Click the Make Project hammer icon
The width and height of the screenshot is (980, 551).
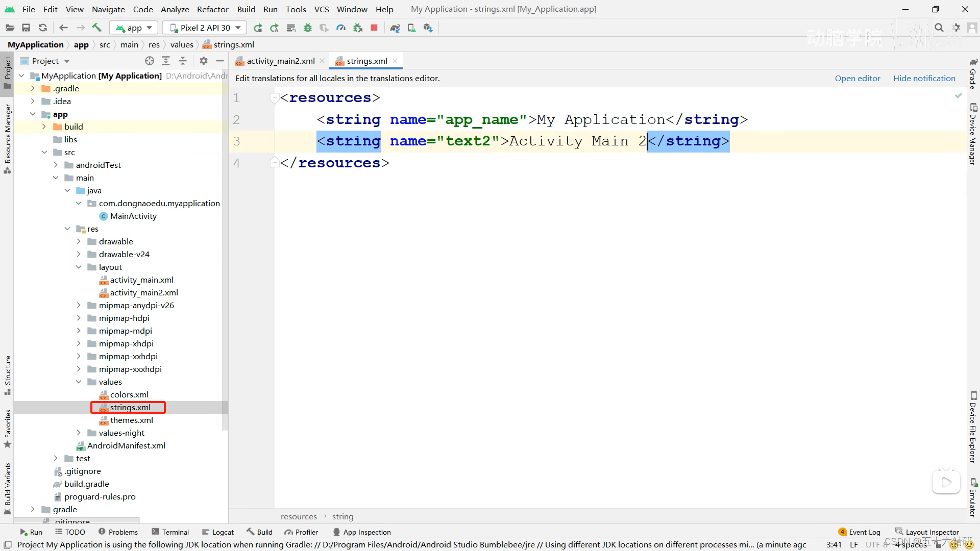point(96,28)
